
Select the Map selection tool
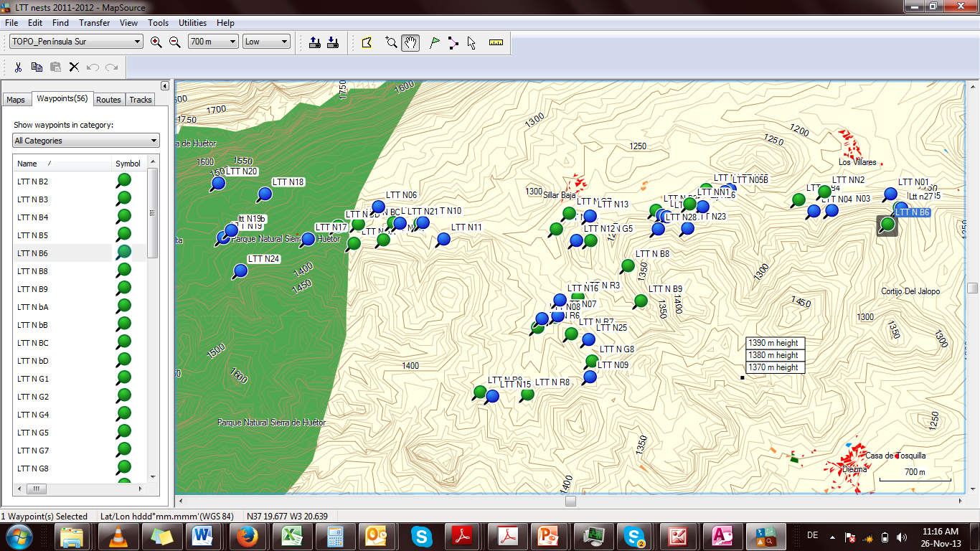point(367,43)
